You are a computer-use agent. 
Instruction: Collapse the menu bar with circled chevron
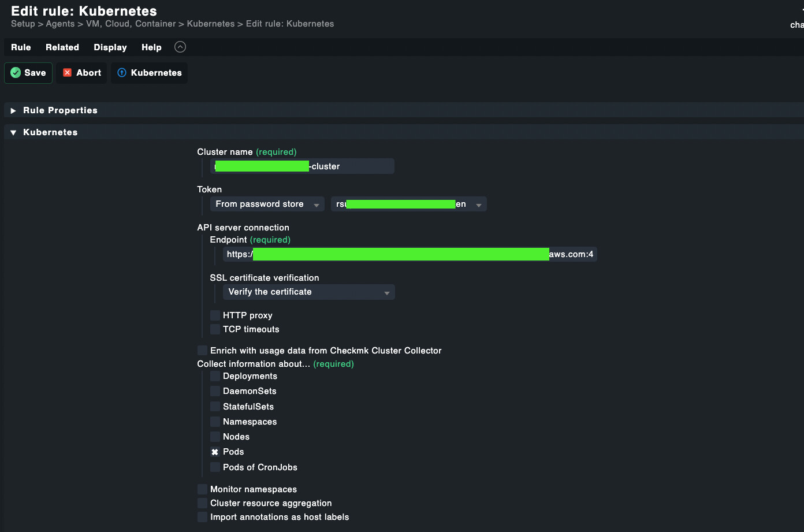pos(180,47)
